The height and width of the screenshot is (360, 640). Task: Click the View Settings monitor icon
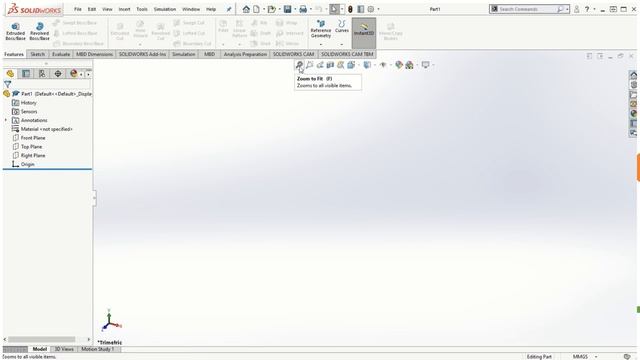coord(425,65)
